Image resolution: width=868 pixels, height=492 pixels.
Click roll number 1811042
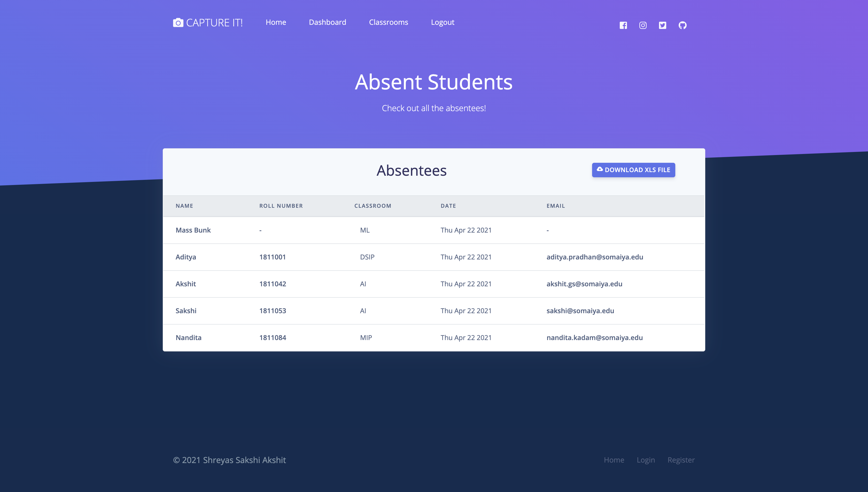tap(273, 284)
